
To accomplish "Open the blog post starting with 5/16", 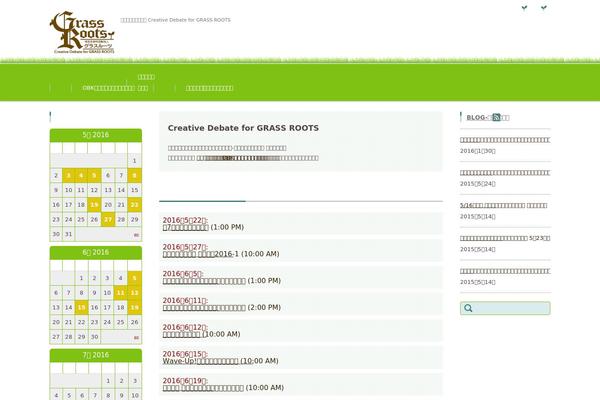I will tap(503, 206).
